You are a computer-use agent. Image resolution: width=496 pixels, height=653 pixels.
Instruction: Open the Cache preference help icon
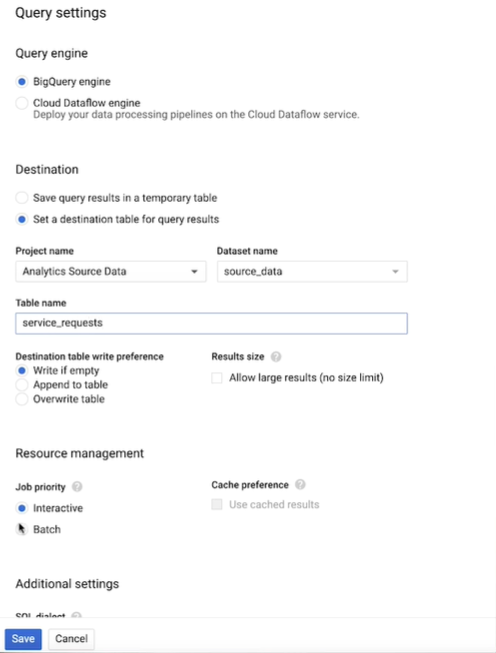[300, 485]
